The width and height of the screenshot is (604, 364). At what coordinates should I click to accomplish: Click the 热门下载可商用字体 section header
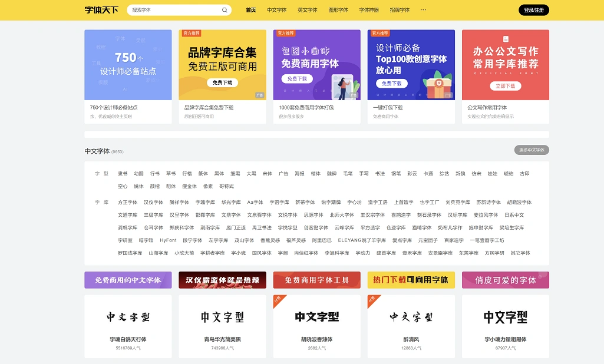[x=410, y=280]
